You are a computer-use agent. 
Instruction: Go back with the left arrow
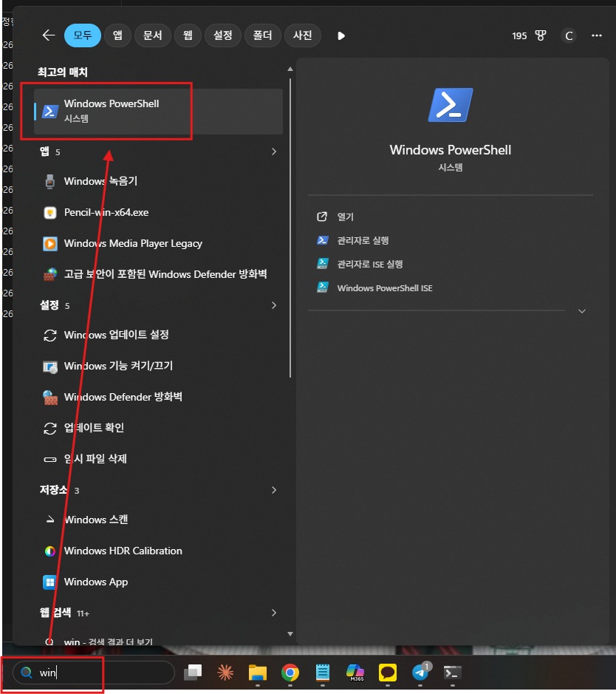click(x=49, y=35)
